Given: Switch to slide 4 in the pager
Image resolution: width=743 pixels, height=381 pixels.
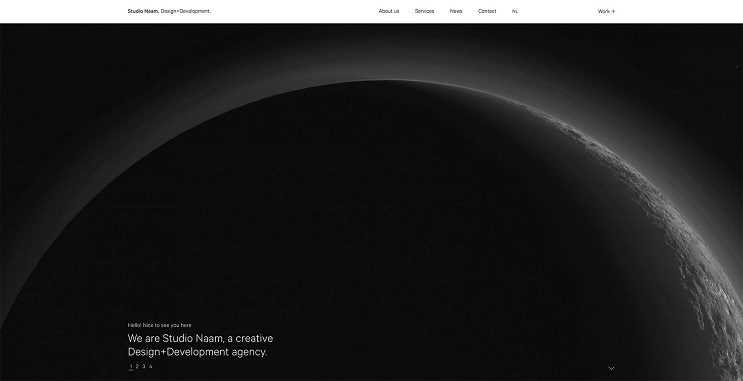Looking at the screenshot, I should coord(150,366).
